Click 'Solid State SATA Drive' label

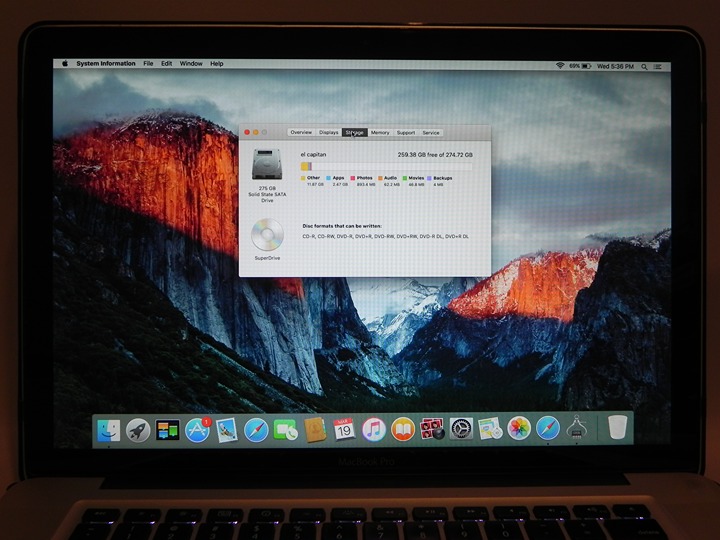267,197
